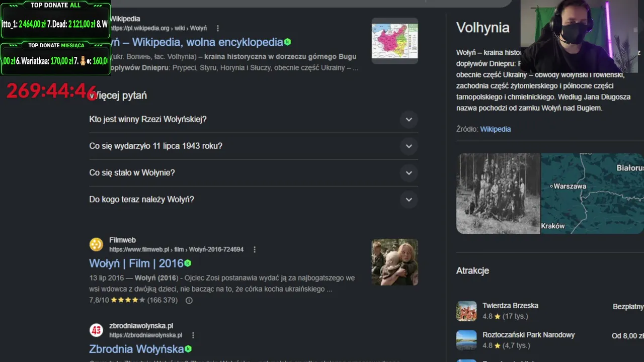Open the Filmweb result's three-dot options menu

pyautogui.click(x=255, y=249)
